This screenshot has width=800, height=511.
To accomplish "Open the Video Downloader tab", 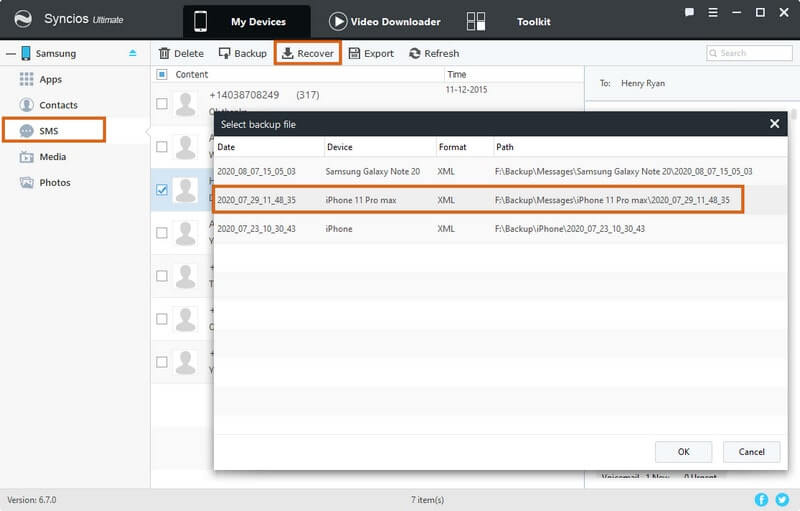I will click(x=385, y=22).
